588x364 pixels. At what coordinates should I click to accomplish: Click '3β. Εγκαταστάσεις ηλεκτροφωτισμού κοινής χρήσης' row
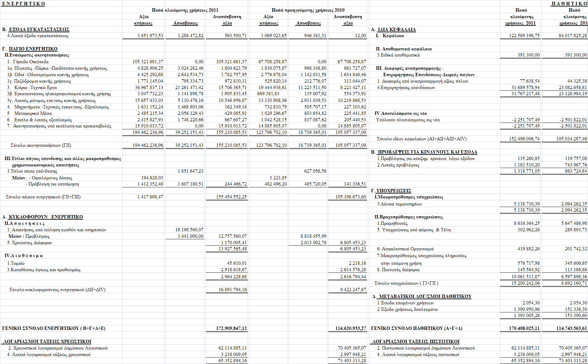(x=59, y=94)
